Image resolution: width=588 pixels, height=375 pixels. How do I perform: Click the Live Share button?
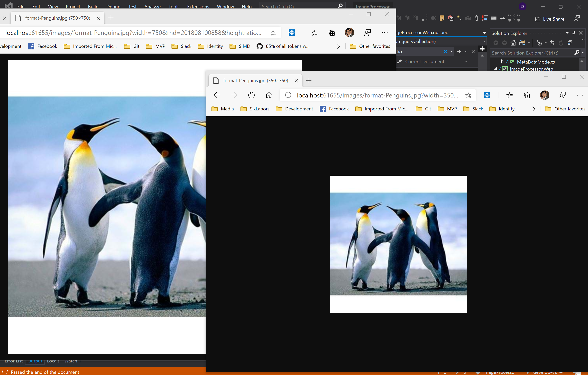pos(550,19)
